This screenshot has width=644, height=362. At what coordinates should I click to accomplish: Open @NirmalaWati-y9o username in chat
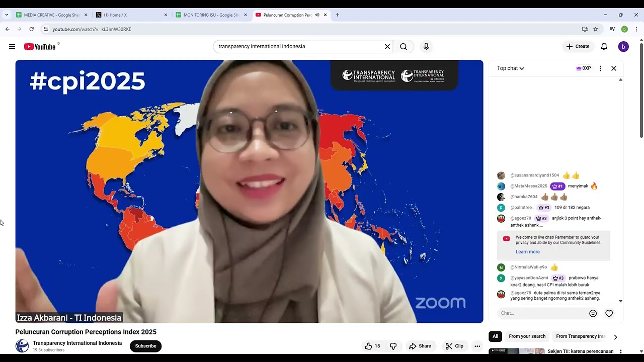(528, 267)
